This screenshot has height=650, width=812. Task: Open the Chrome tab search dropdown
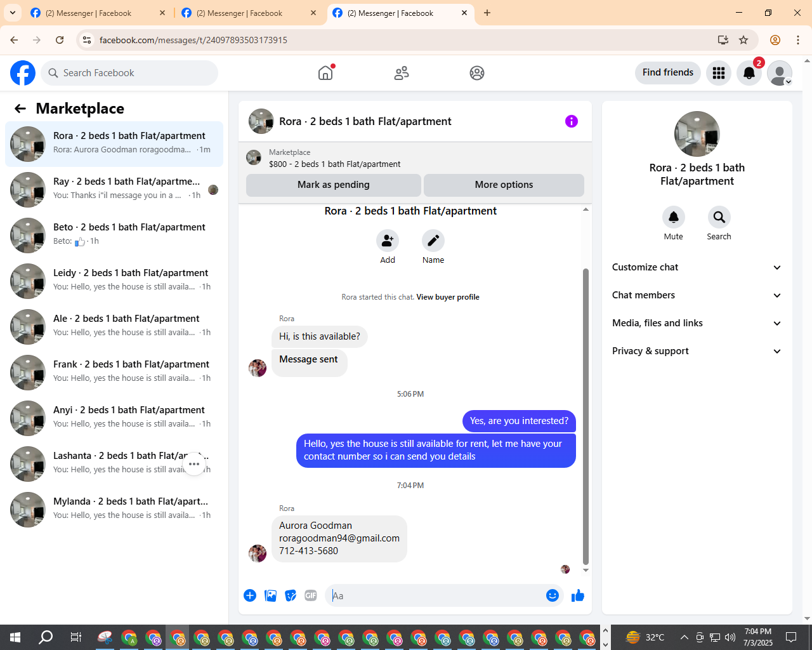pyautogui.click(x=12, y=13)
